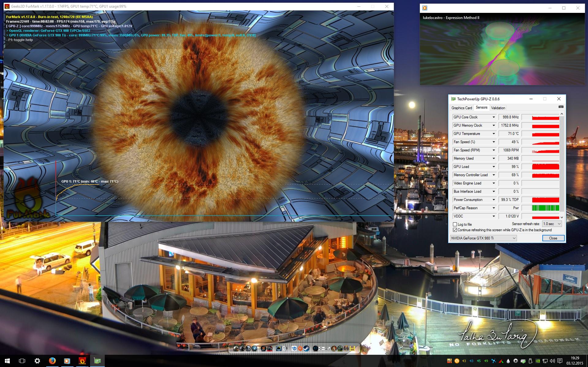Switch to Firefox on the taskbar

pos(52,361)
